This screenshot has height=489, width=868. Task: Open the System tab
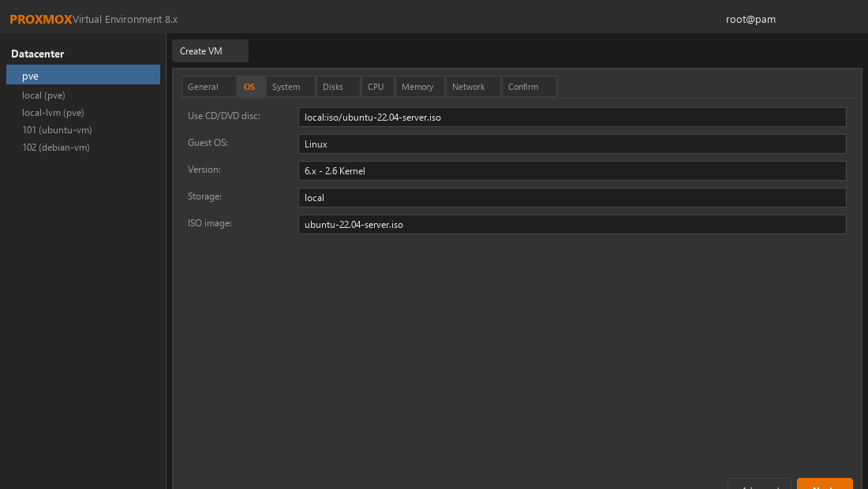(x=290, y=87)
